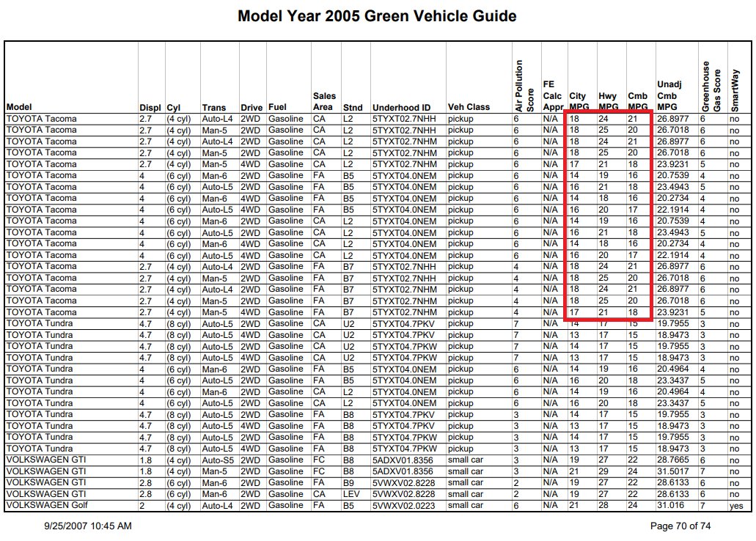Click the Veh Class column header
This screenshot has width=756, height=541.
pos(469,107)
